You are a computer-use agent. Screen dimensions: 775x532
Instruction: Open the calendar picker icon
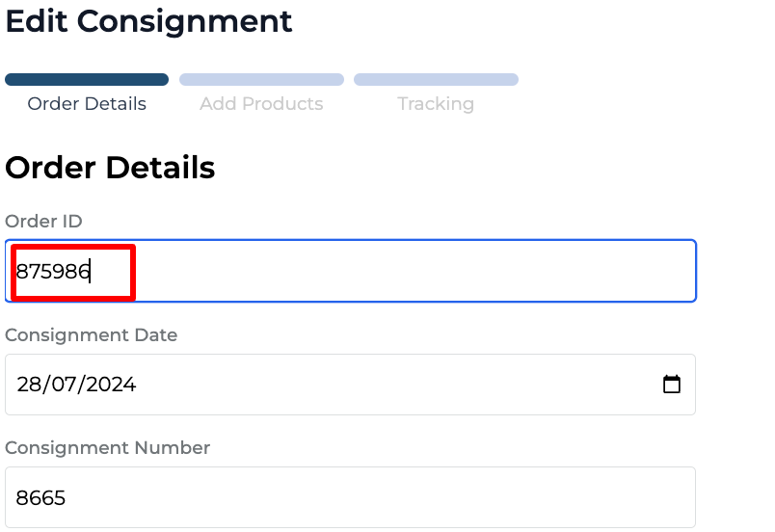click(x=672, y=385)
